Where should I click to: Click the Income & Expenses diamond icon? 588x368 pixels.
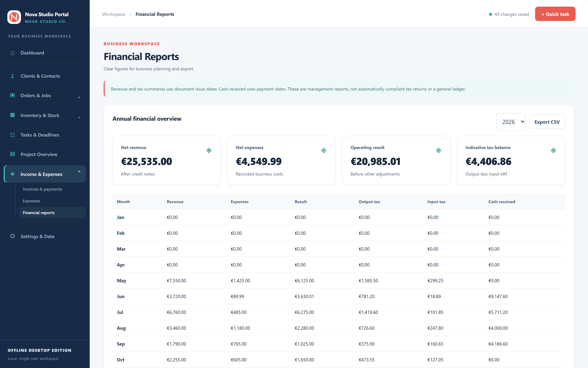click(12, 174)
